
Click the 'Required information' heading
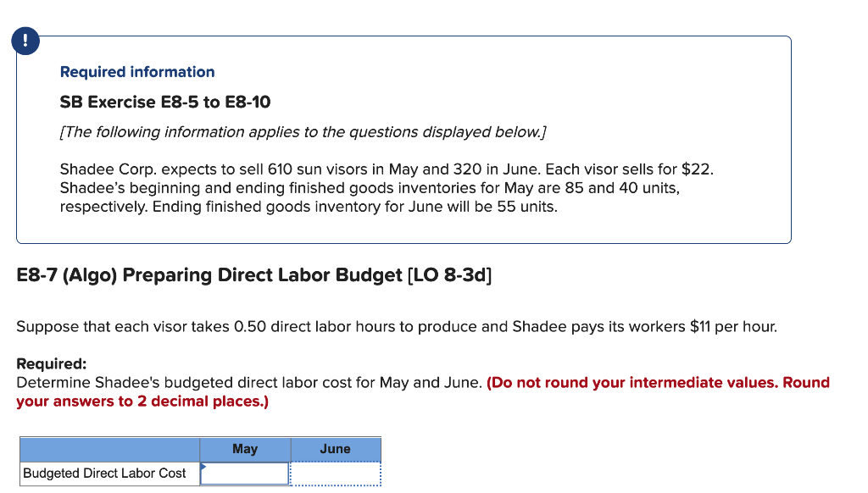pyautogui.click(x=137, y=72)
